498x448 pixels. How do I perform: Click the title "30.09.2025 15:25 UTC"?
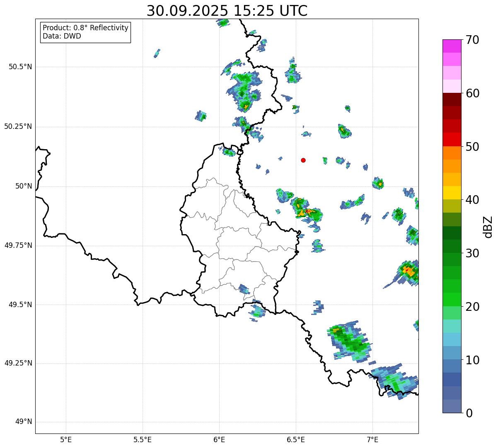227,11
